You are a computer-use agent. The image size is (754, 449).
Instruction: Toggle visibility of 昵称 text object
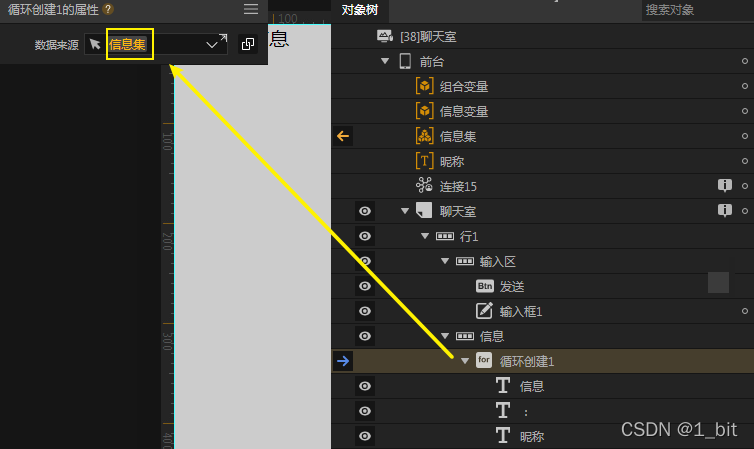[365, 436]
